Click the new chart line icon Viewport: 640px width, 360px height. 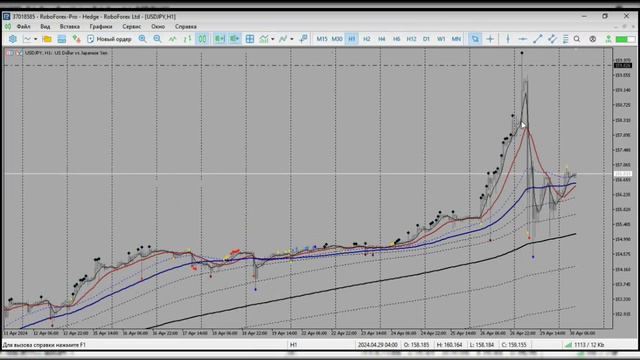pos(27,39)
